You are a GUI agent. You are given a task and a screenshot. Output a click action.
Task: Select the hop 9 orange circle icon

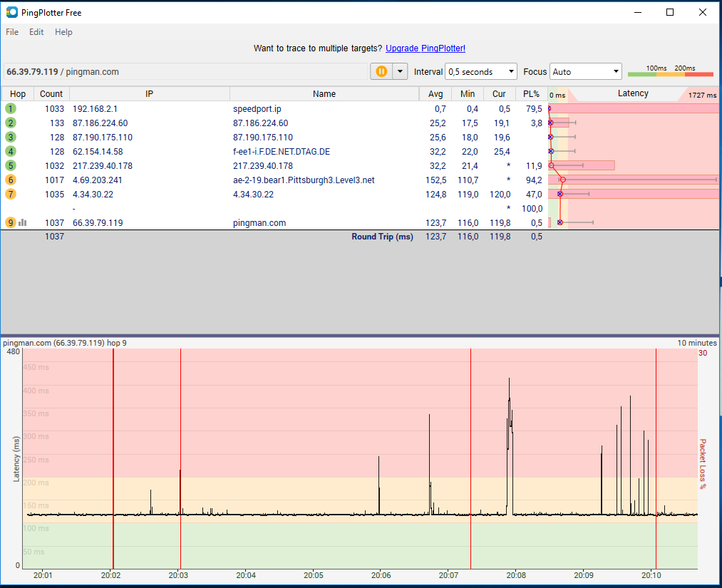point(11,223)
